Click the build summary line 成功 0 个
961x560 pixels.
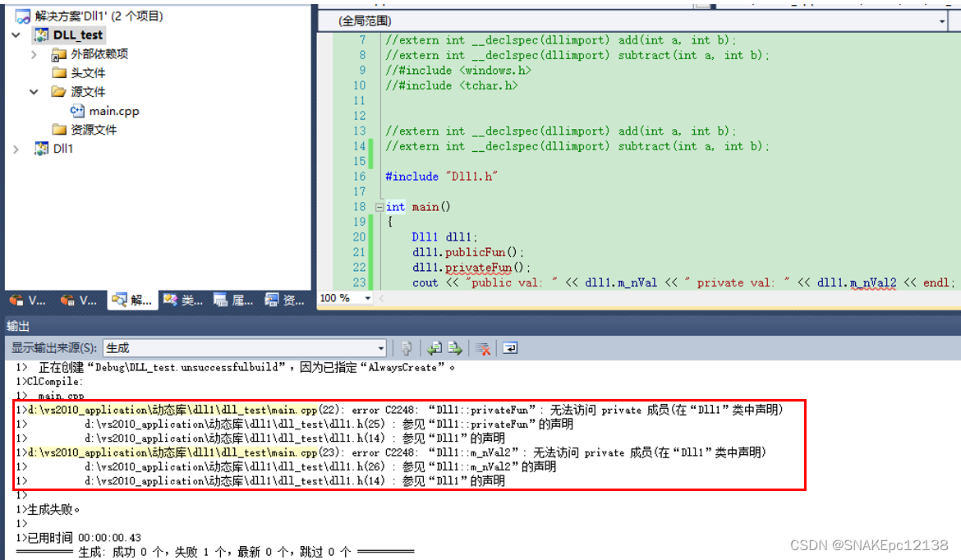click(x=215, y=552)
